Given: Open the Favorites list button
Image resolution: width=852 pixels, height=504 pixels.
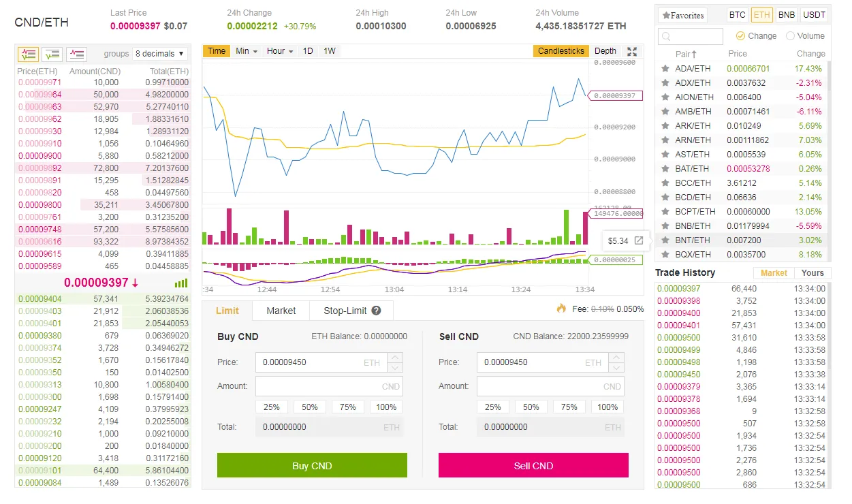Looking at the screenshot, I should pyautogui.click(x=683, y=15).
